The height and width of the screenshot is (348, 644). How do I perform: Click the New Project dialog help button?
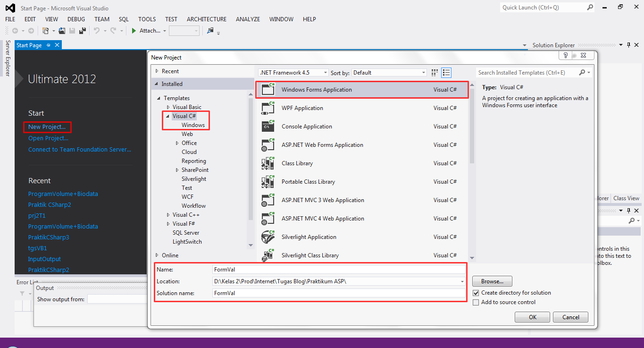coord(564,55)
